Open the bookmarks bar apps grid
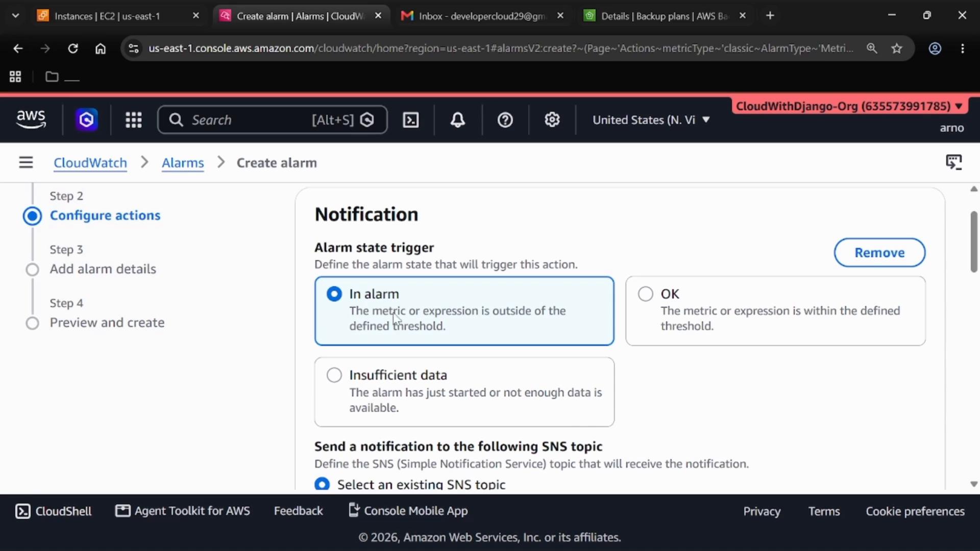 [15, 77]
